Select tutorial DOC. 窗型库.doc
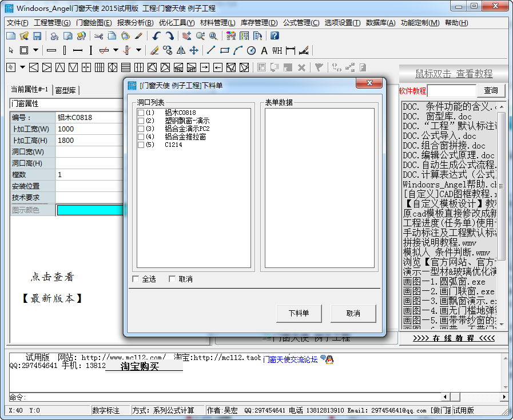This screenshot has height=420, width=513. (437, 117)
